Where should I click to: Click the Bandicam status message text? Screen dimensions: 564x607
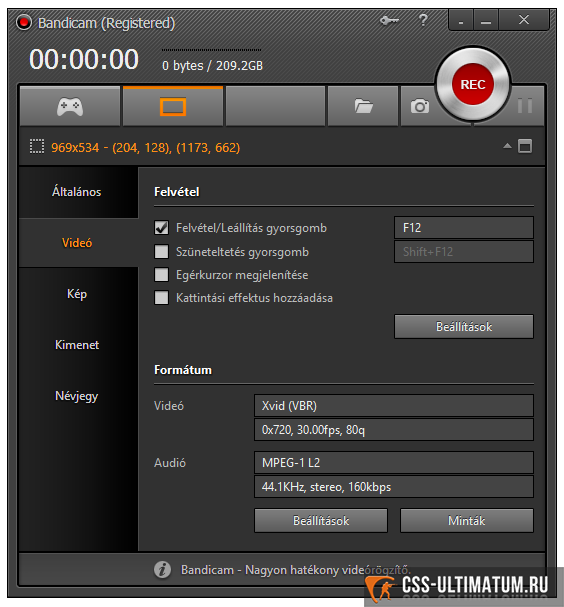pyautogui.click(x=295, y=570)
